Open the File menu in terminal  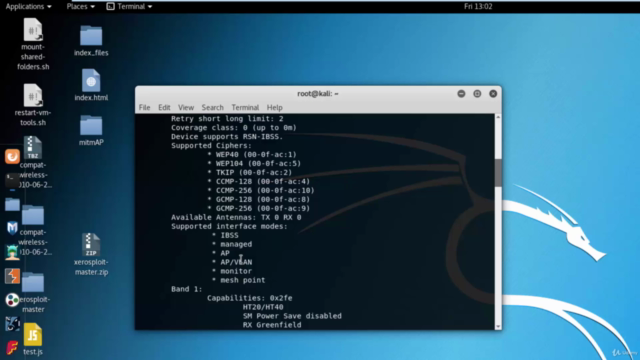pyautogui.click(x=144, y=107)
